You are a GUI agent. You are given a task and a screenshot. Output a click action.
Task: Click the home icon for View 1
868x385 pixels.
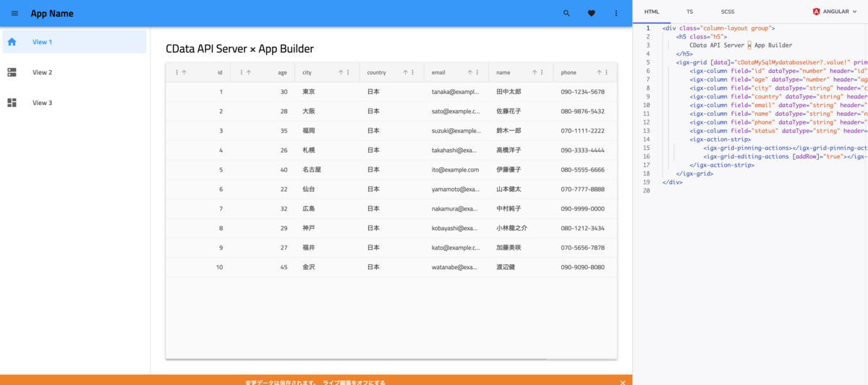point(12,41)
